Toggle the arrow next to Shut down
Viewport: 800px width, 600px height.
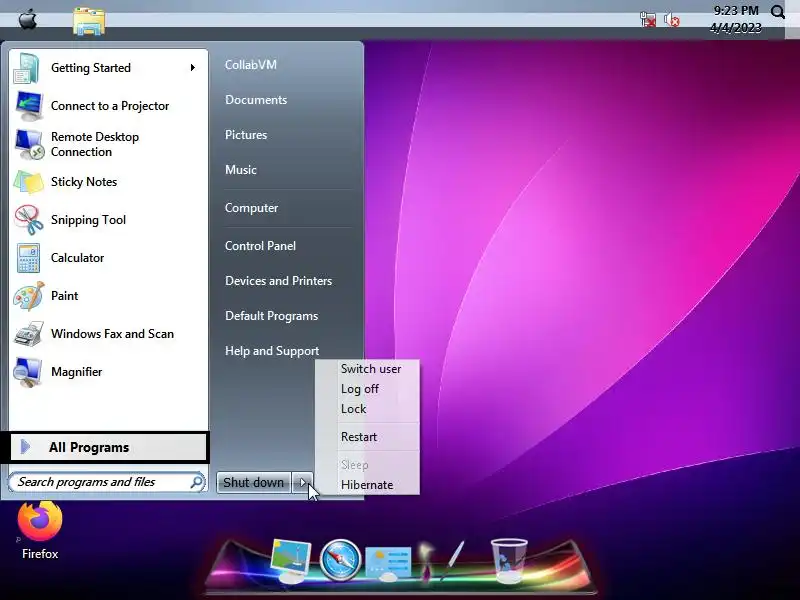302,482
